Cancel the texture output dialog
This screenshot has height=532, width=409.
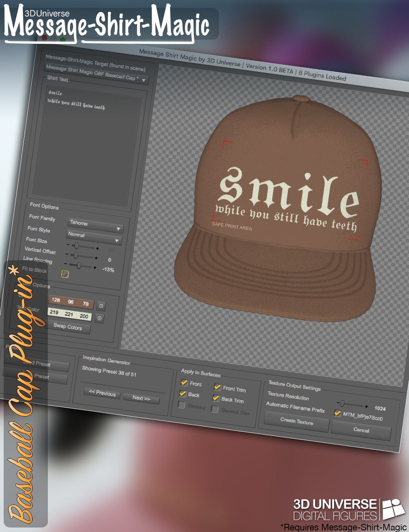click(362, 431)
